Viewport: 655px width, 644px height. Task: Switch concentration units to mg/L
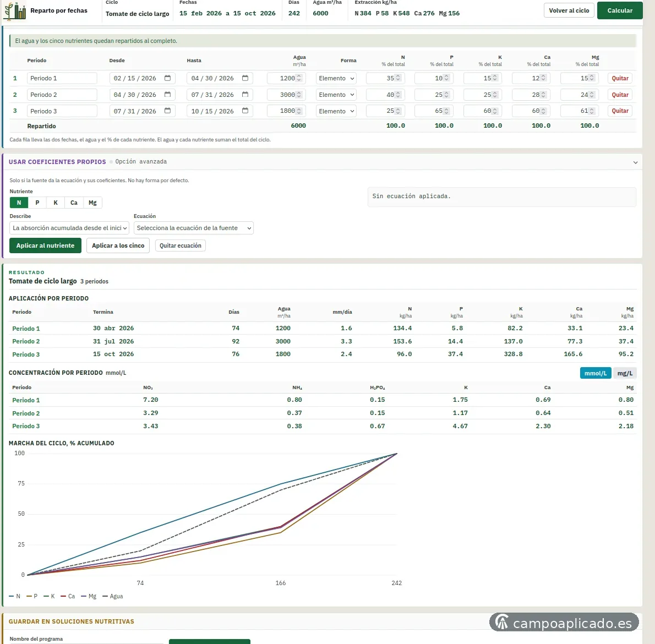625,373
